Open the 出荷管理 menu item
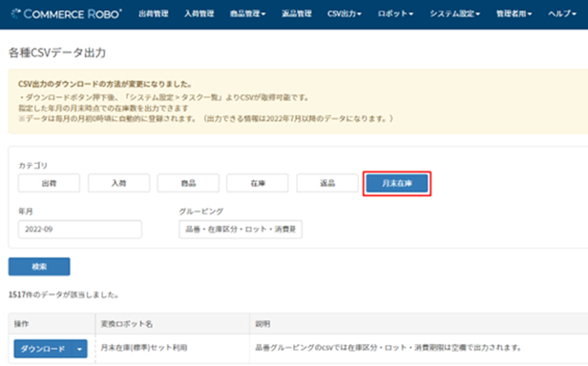588x366 pixels. pyautogui.click(x=153, y=14)
